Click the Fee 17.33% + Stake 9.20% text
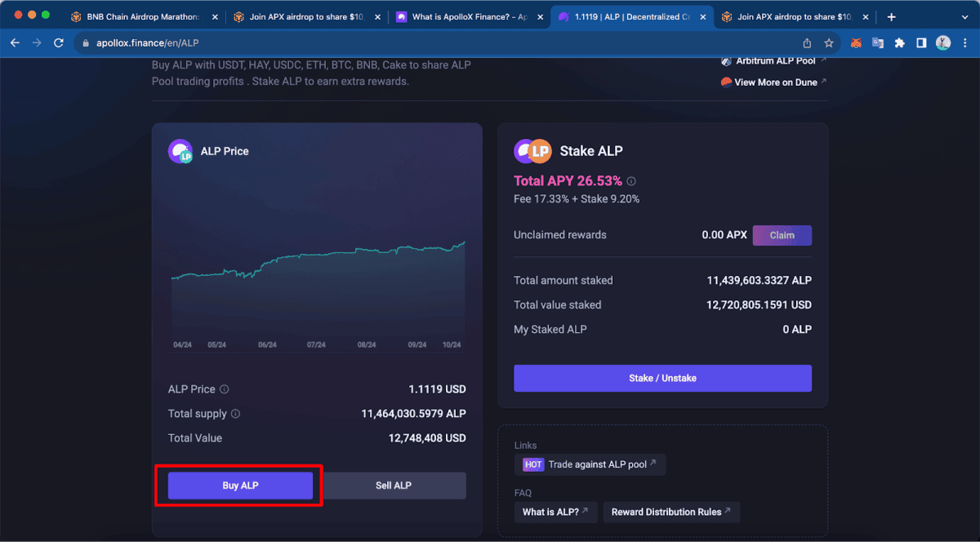 pos(577,199)
